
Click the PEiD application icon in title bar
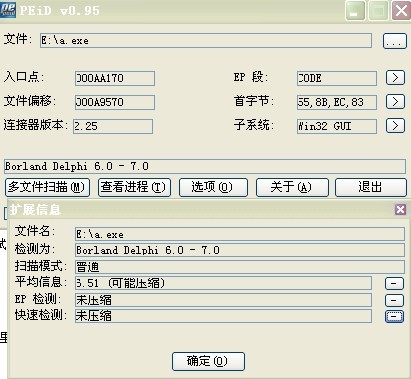[8, 9]
